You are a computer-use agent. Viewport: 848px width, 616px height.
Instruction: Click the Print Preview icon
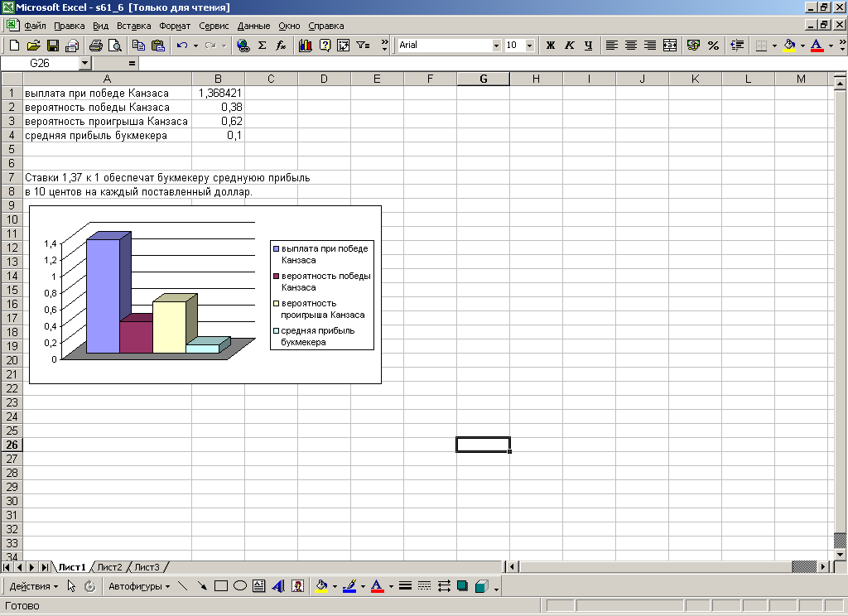click(x=114, y=46)
